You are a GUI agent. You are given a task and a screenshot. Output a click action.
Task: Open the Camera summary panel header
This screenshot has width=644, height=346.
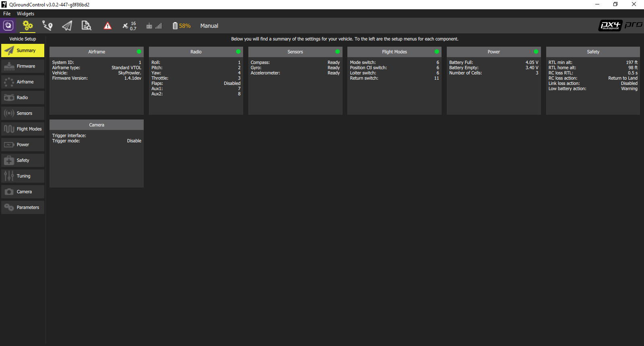(x=97, y=125)
